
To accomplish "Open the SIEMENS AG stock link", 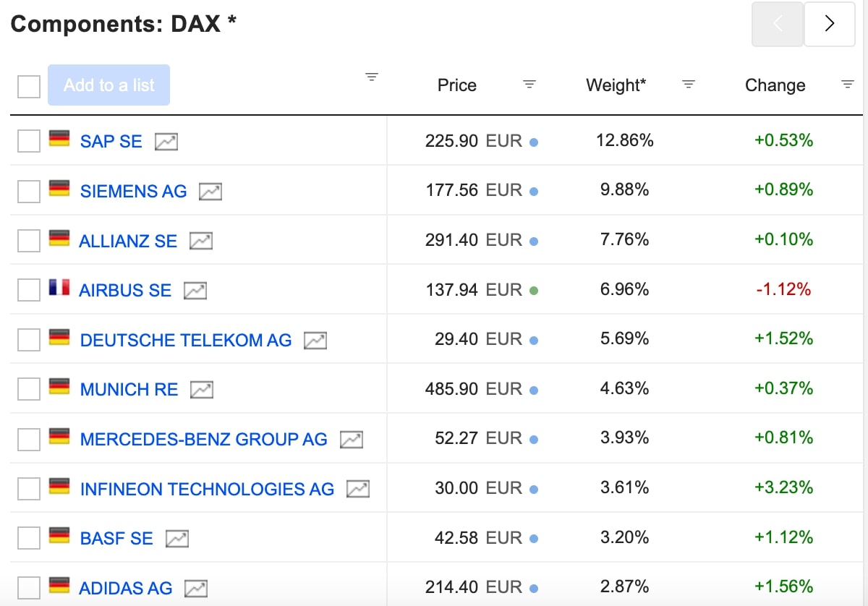I will tap(133, 192).
